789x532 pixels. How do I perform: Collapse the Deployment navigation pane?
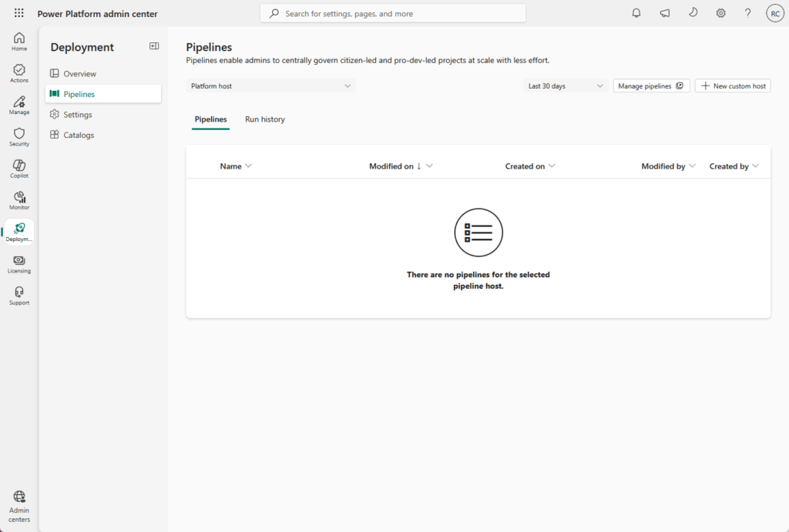[154, 45]
